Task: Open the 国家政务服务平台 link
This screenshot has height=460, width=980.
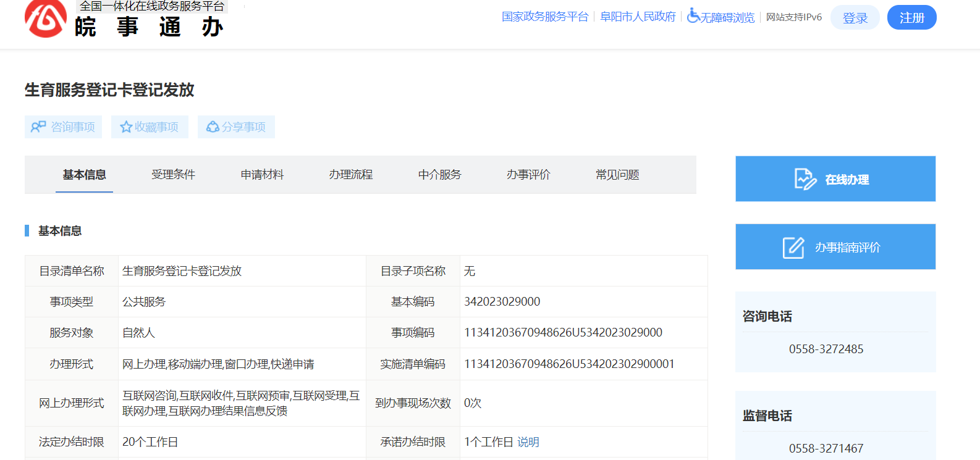Action: [544, 17]
